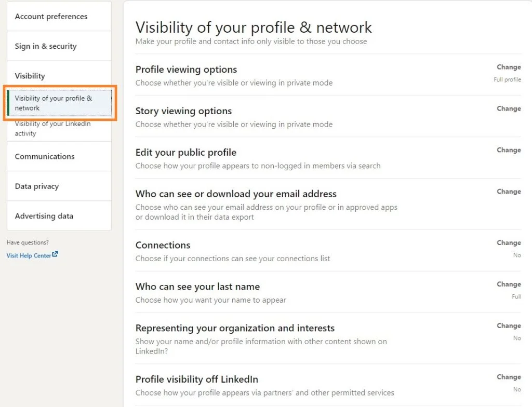Change Profile viewing options setting
The height and width of the screenshot is (407, 532).
point(508,67)
